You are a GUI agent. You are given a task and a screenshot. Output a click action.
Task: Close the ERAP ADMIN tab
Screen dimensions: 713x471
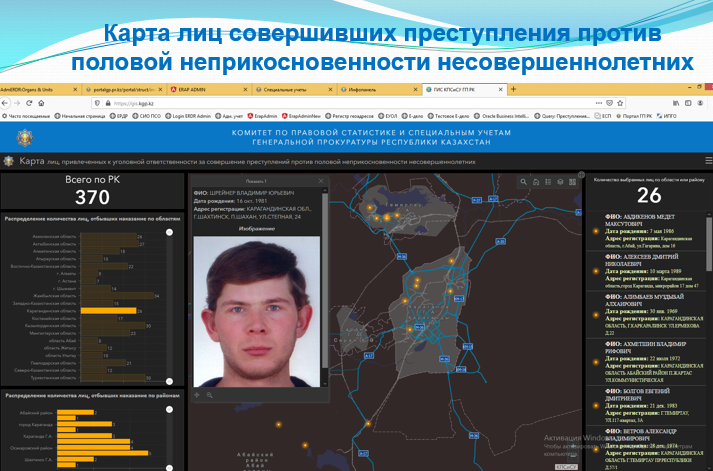point(246,90)
